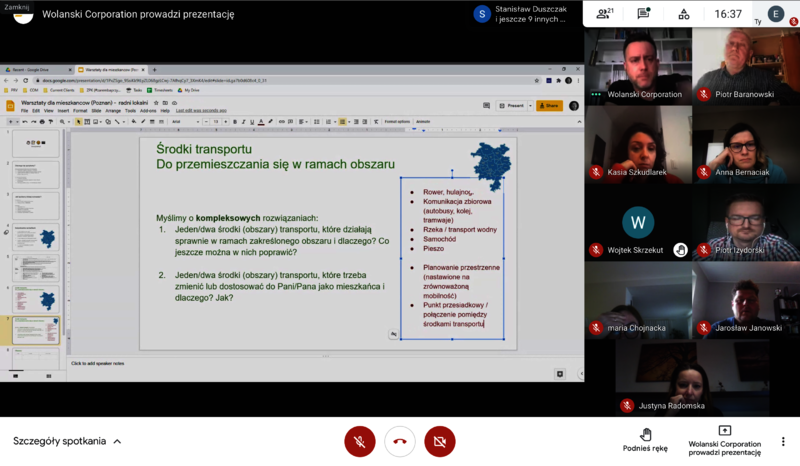Open the Insert menu

click(63, 110)
